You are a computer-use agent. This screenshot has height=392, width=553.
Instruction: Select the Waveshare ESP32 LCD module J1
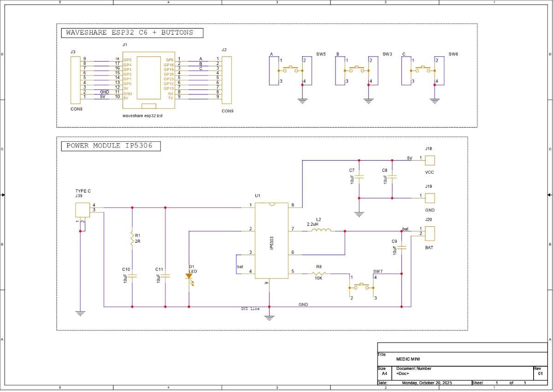[x=148, y=79]
